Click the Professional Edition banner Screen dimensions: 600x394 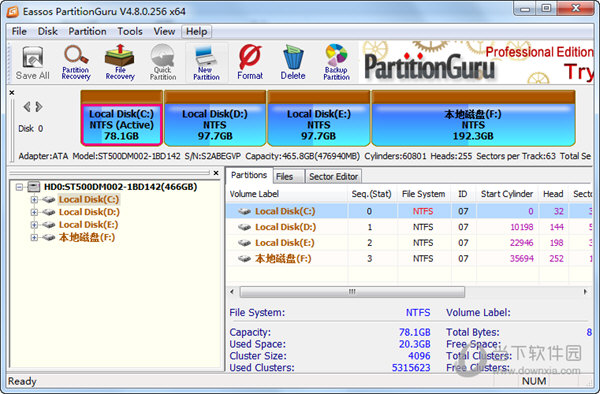pos(476,63)
